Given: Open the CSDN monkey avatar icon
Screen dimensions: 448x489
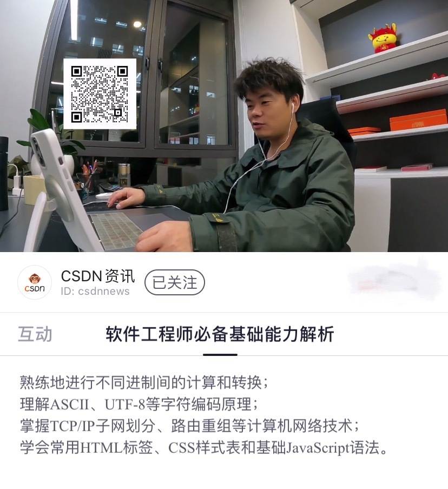Looking at the screenshot, I should click(x=35, y=282).
